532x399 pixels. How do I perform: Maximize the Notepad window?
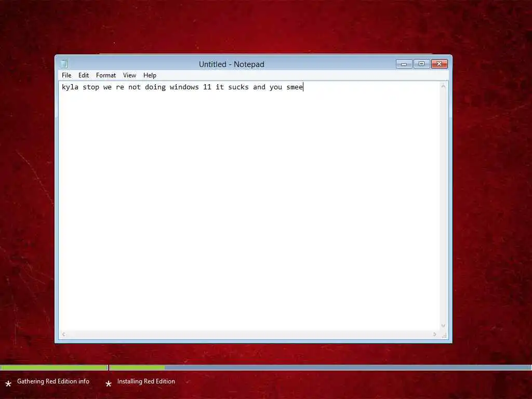coord(422,64)
